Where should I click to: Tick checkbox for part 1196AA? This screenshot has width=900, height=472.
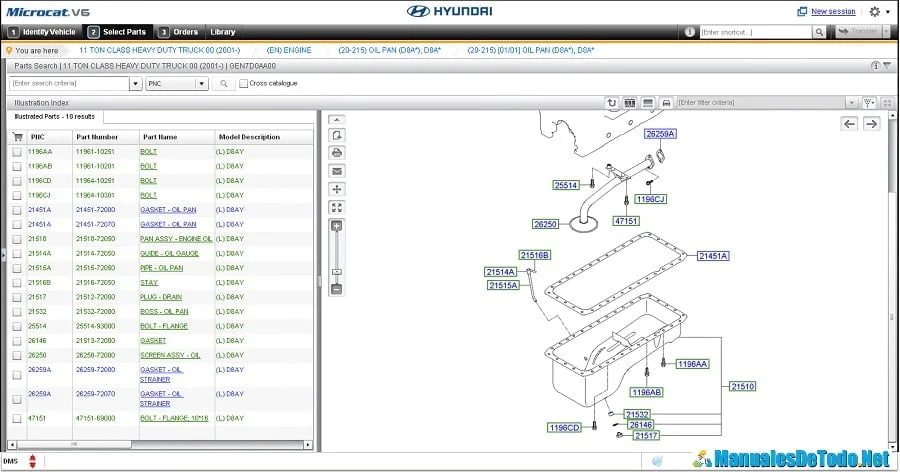(17, 152)
